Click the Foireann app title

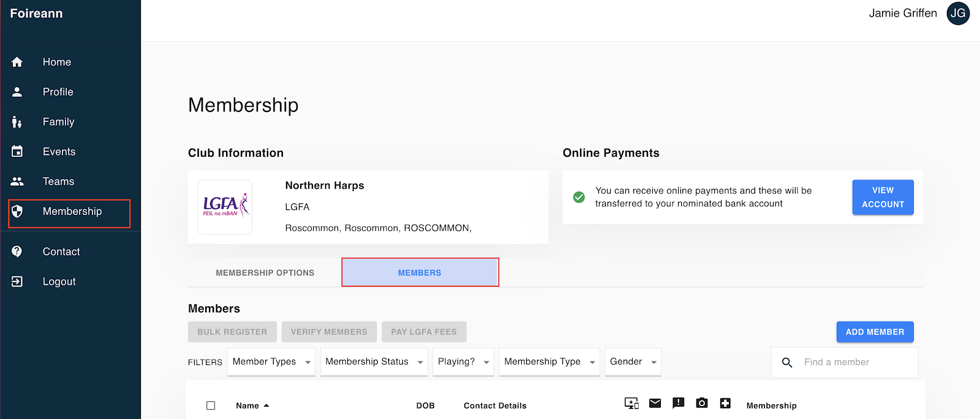pyautogui.click(x=36, y=13)
